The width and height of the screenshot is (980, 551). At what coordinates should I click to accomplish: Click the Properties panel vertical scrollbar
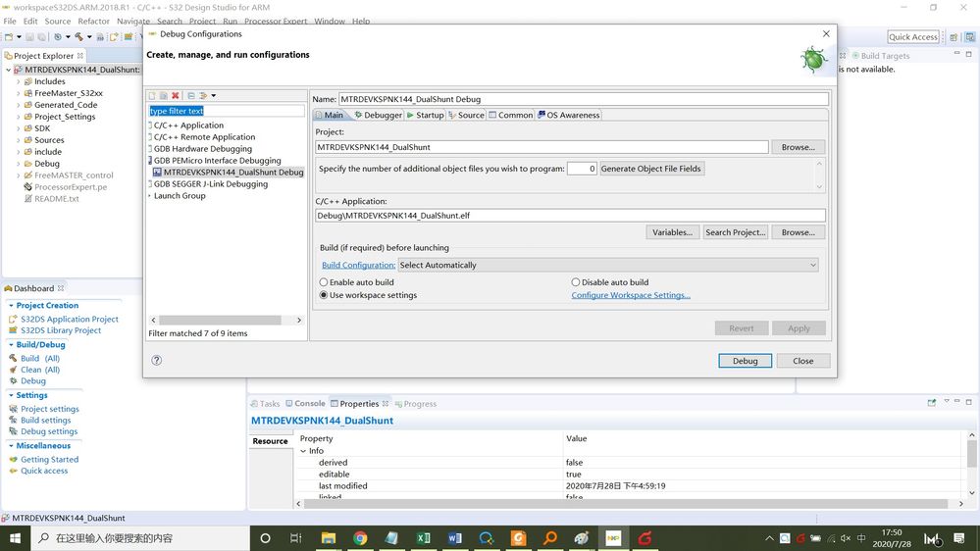(x=971, y=453)
